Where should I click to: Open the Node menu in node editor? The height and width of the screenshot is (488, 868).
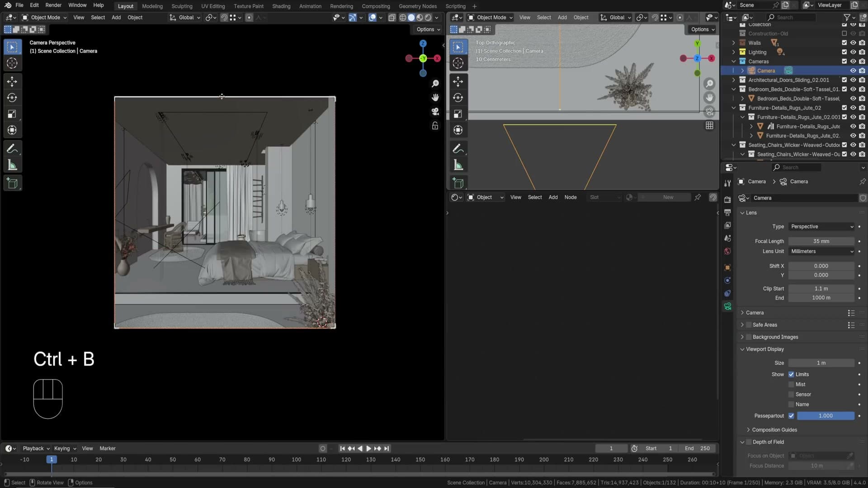tap(571, 197)
